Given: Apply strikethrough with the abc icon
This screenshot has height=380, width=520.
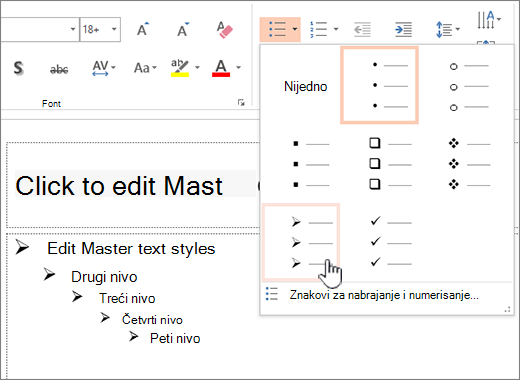Looking at the screenshot, I should (x=59, y=69).
